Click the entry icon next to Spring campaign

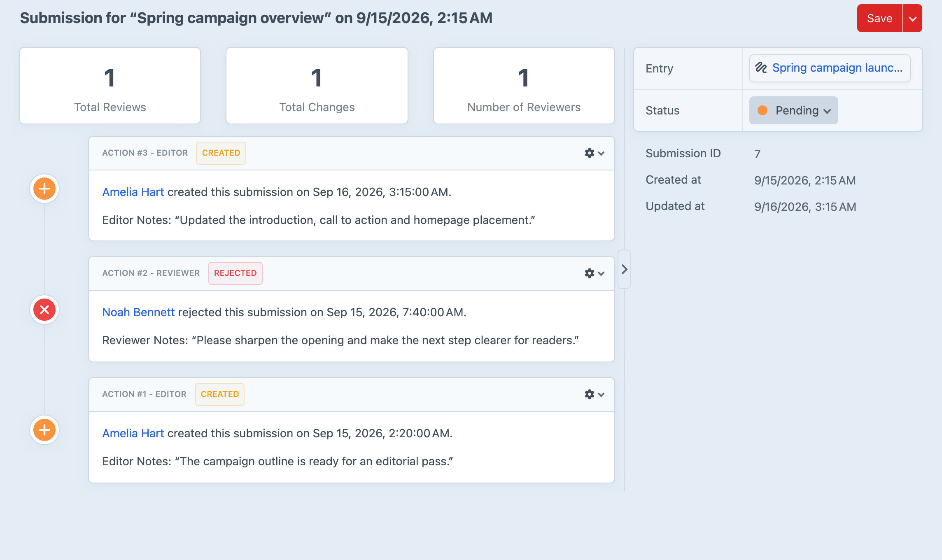pyautogui.click(x=761, y=68)
